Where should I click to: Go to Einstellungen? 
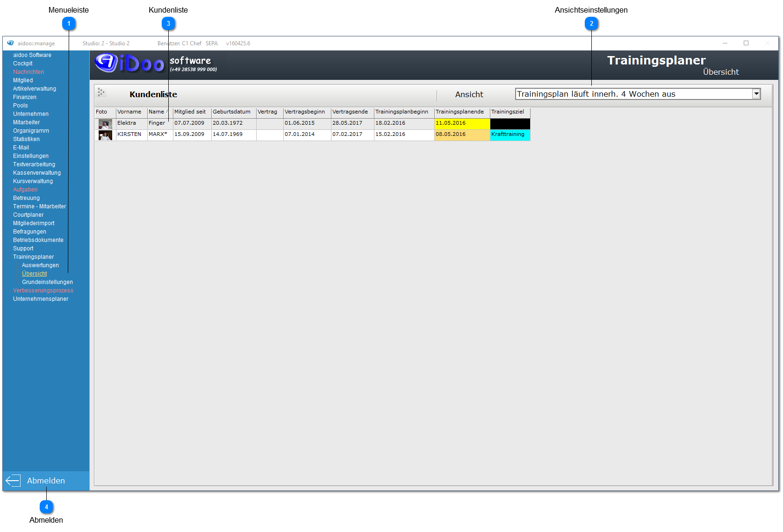click(x=31, y=156)
